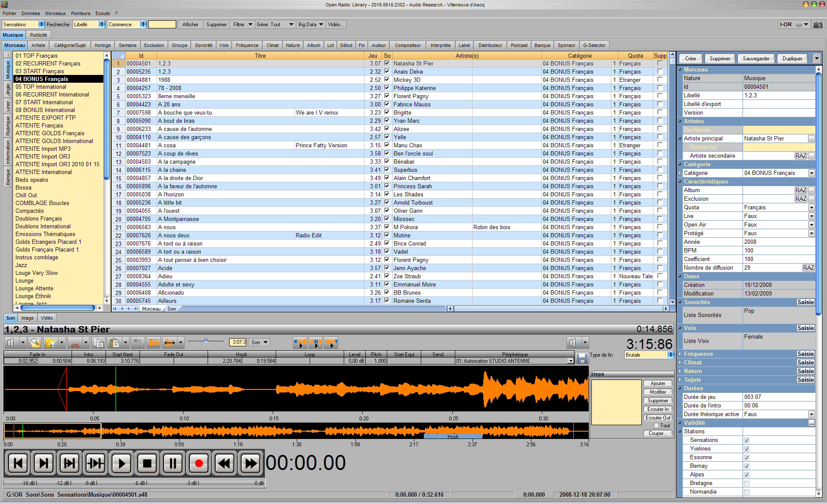Click the floppy save icon near Périphérique
The height and width of the screenshot is (504, 827).
click(x=582, y=358)
